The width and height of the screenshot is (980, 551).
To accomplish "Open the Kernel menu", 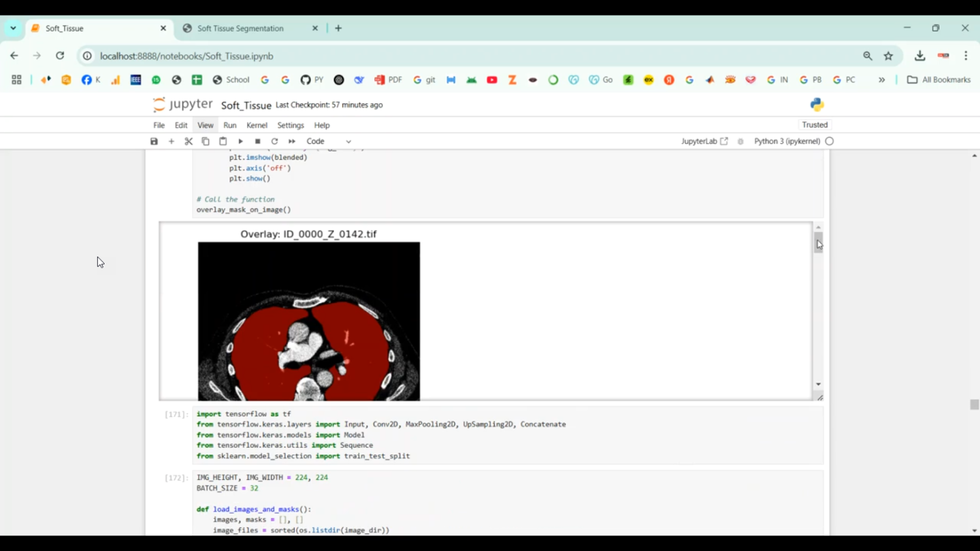I will 257,125.
